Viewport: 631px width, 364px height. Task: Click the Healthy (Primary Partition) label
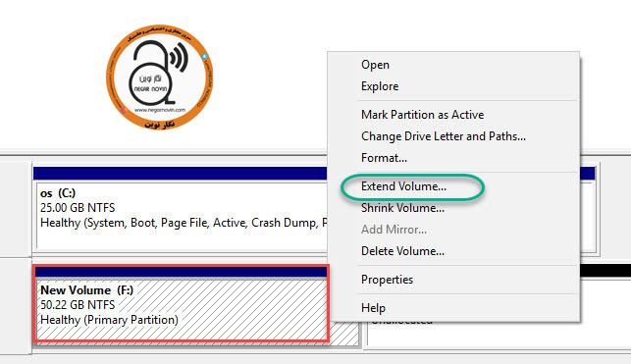109,320
